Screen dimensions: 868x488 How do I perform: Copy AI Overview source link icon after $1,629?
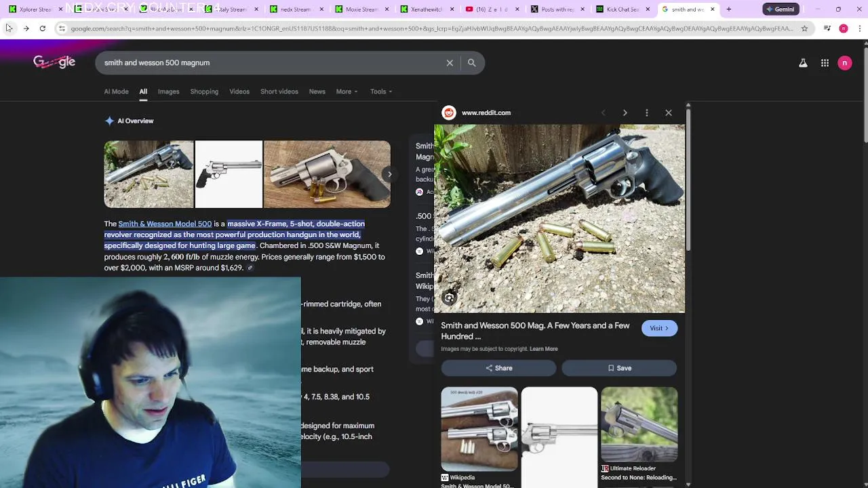pyautogui.click(x=250, y=268)
